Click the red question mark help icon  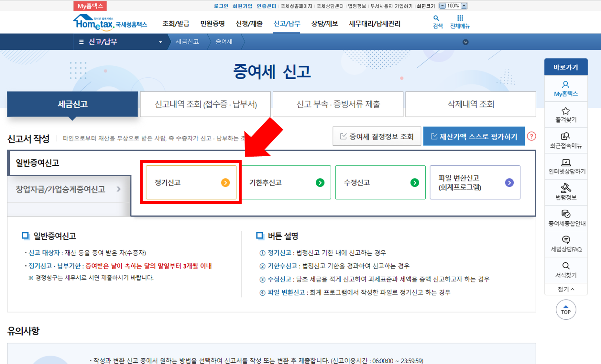pos(531,136)
